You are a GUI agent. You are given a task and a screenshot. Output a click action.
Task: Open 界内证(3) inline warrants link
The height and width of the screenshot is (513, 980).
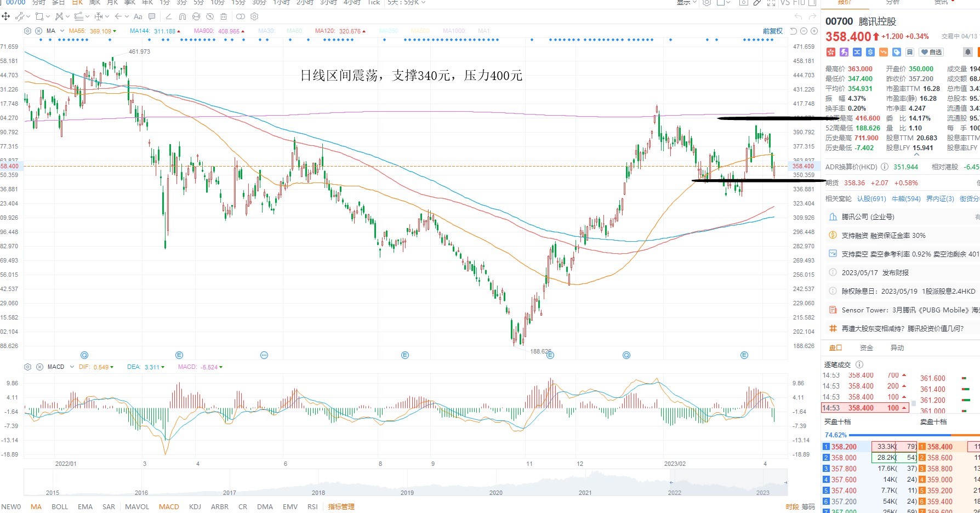pyautogui.click(x=940, y=199)
